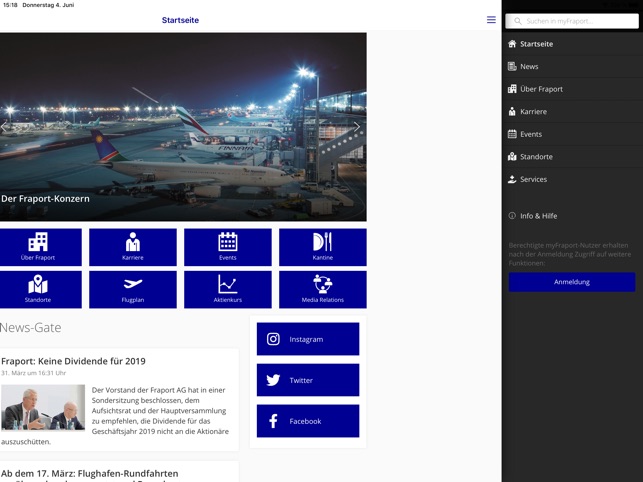This screenshot has height=482, width=643.
Task: Open the Flugplan airplane tile
Action: point(133,289)
